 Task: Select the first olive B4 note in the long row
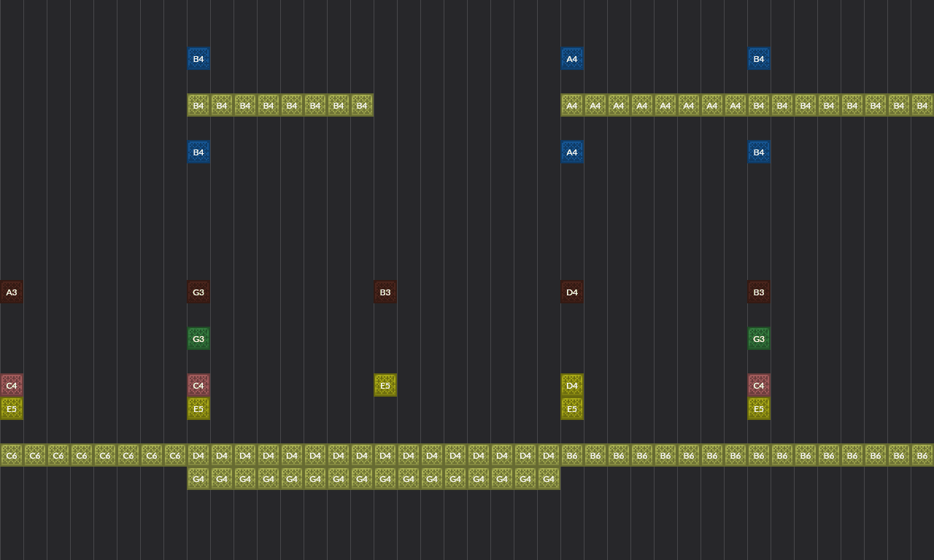[198, 105]
